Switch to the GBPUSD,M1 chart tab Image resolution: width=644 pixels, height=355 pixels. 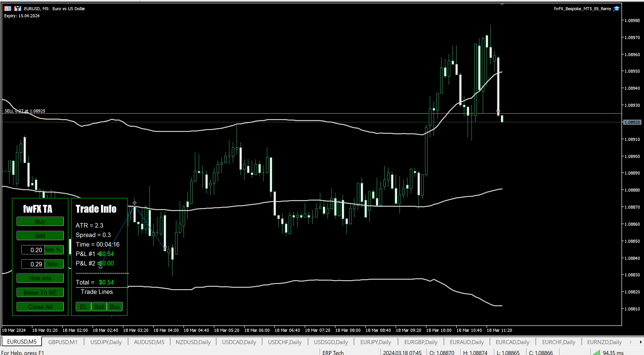coord(63,342)
